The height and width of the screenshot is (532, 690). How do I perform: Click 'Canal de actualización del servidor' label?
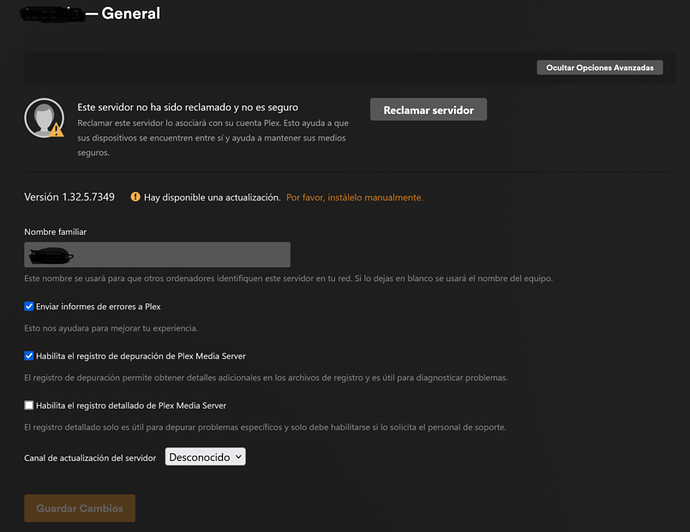tap(90, 458)
